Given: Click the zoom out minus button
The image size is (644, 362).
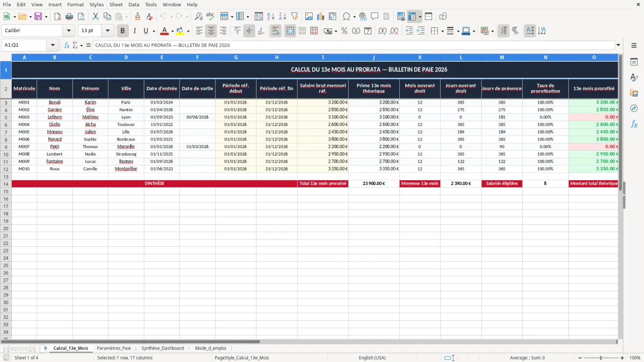Looking at the screenshot, I should (580, 358).
